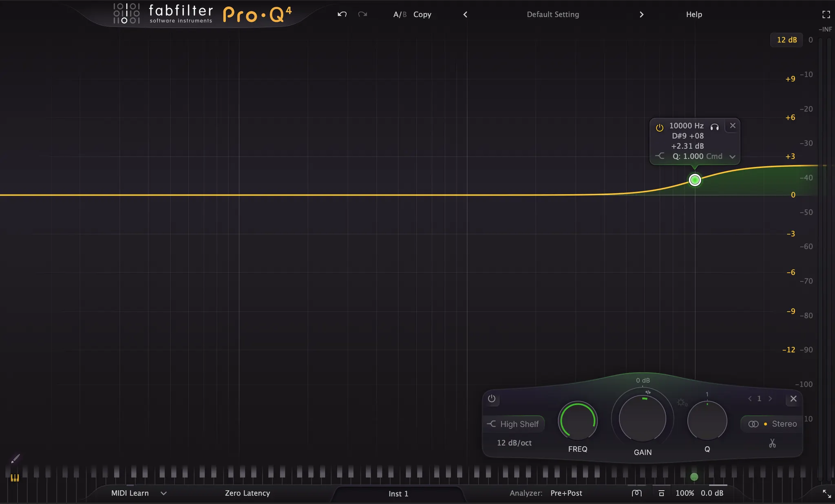Image resolution: width=835 pixels, height=504 pixels.
Task: Toggle the band bypass in floating popup
Action: [659, 127]
